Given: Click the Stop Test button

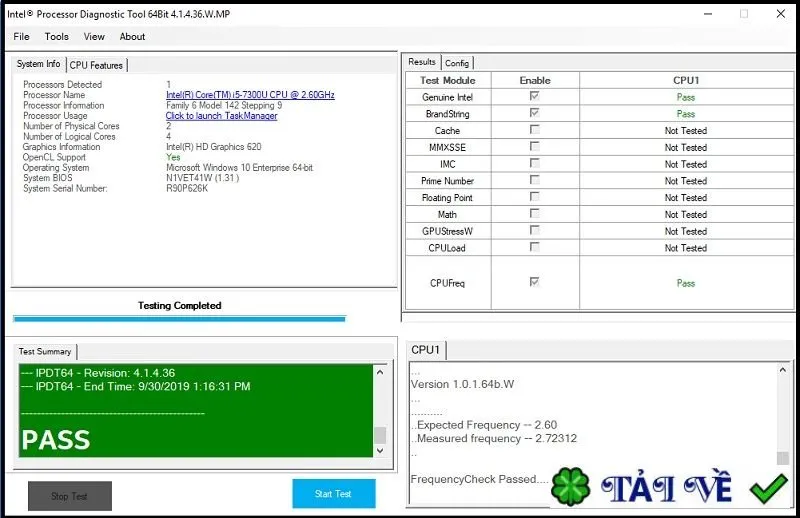Looking at the screenshot, I should pos(70,496).
